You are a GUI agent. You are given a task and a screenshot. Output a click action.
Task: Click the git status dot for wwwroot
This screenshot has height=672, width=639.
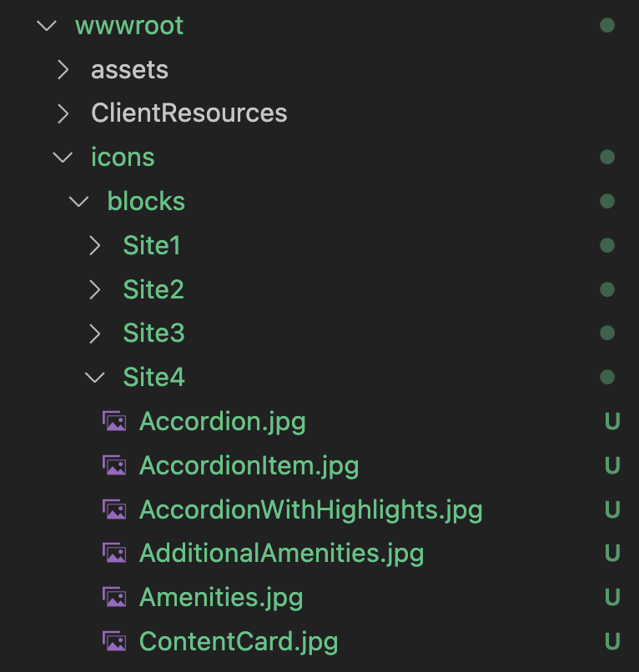click(x=607, y=26)
